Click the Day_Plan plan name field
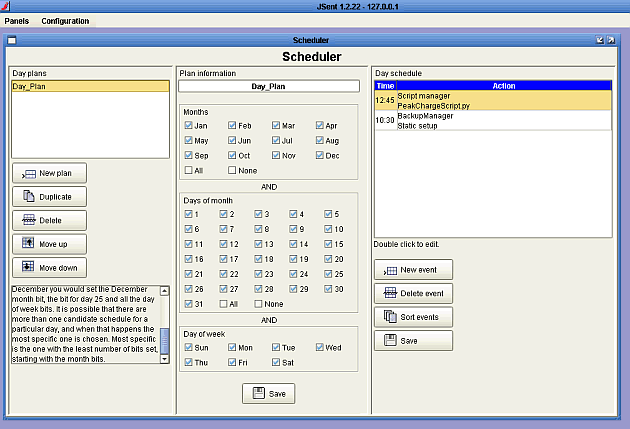The height and width of the screenshot is (429, 630). [269, 86]
